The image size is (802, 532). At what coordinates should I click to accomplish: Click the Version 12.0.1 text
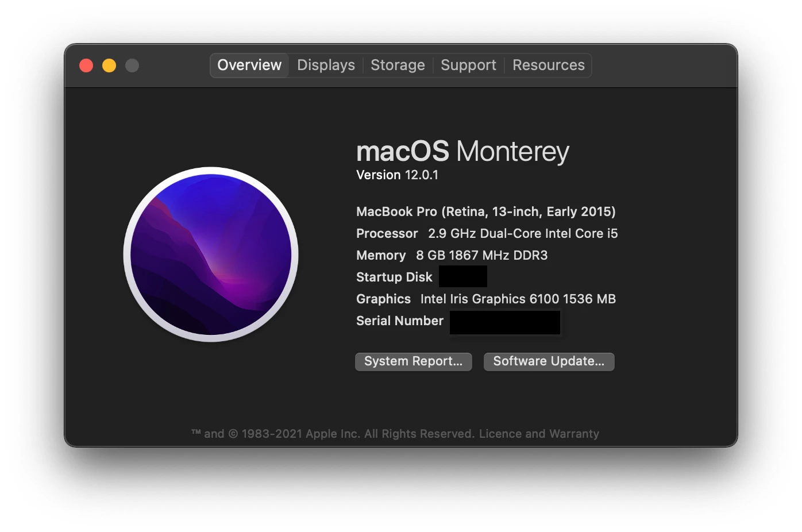click(x=397, y=175)
